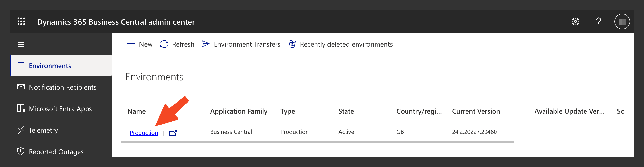View Recently deleted environments
This screenshot has height=167, width=644.
[340, 44]
